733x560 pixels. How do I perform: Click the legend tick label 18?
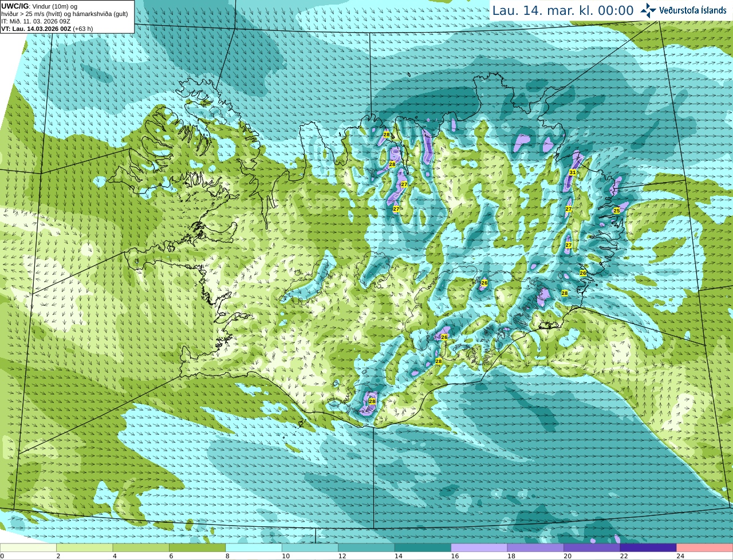coord(511,556)
